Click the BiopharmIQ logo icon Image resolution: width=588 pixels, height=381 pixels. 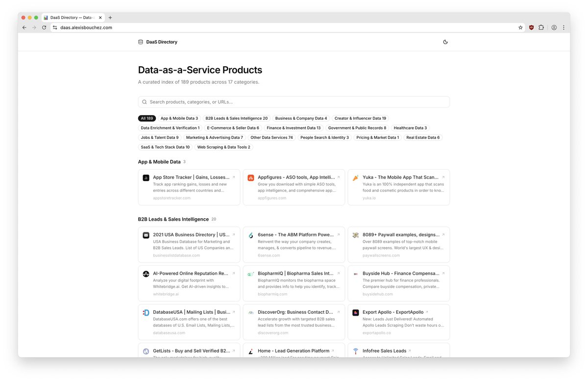click(x=251, y=274)
